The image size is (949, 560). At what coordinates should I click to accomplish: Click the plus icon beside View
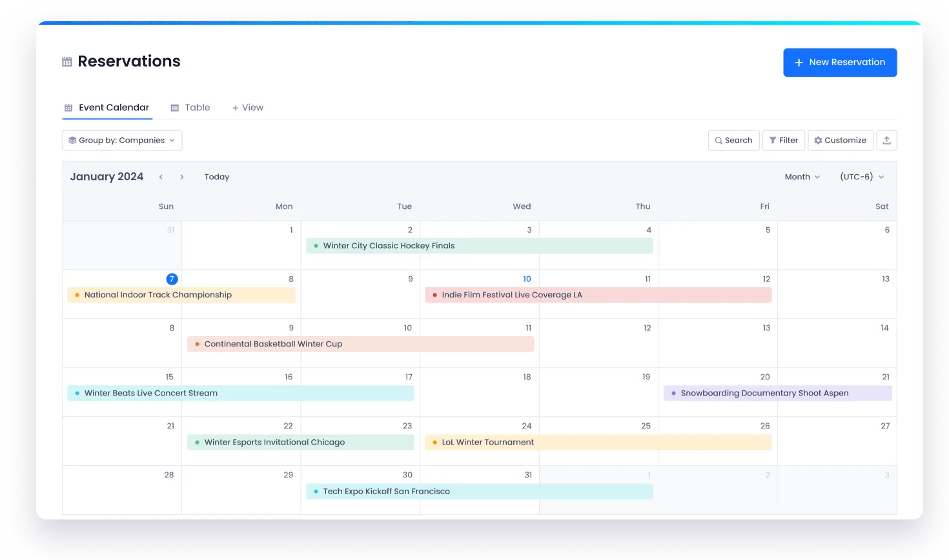[x=236, y=108]
